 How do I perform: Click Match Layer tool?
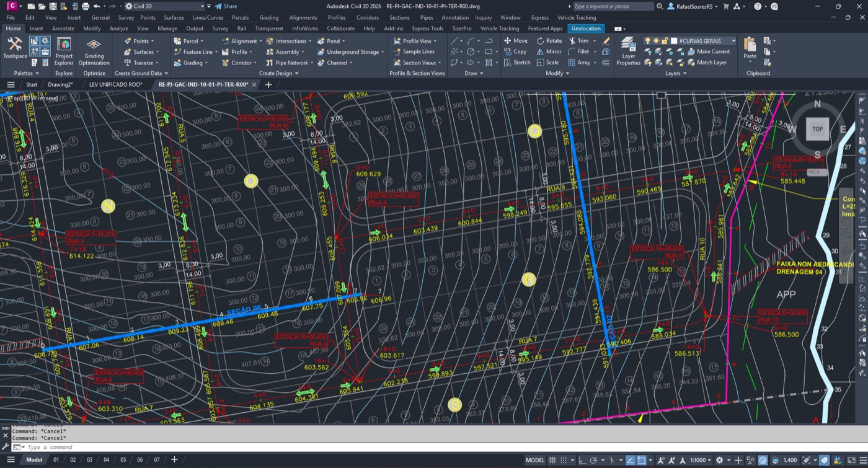[707, 62]
